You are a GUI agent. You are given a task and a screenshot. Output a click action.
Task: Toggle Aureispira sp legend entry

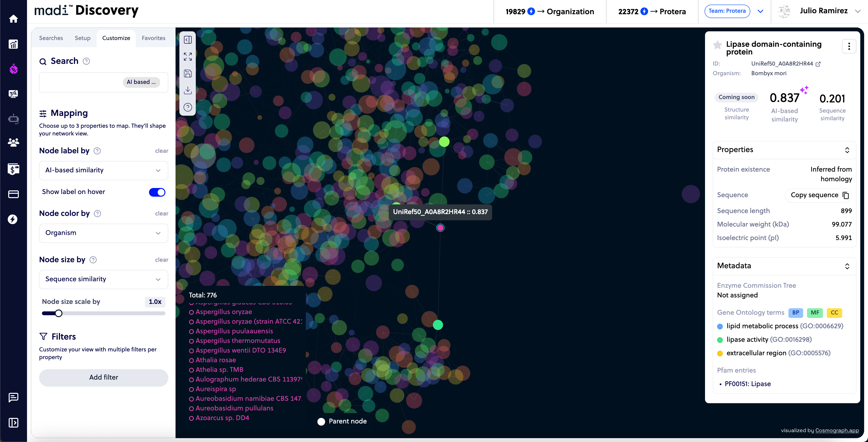click(x=213, y=389)
